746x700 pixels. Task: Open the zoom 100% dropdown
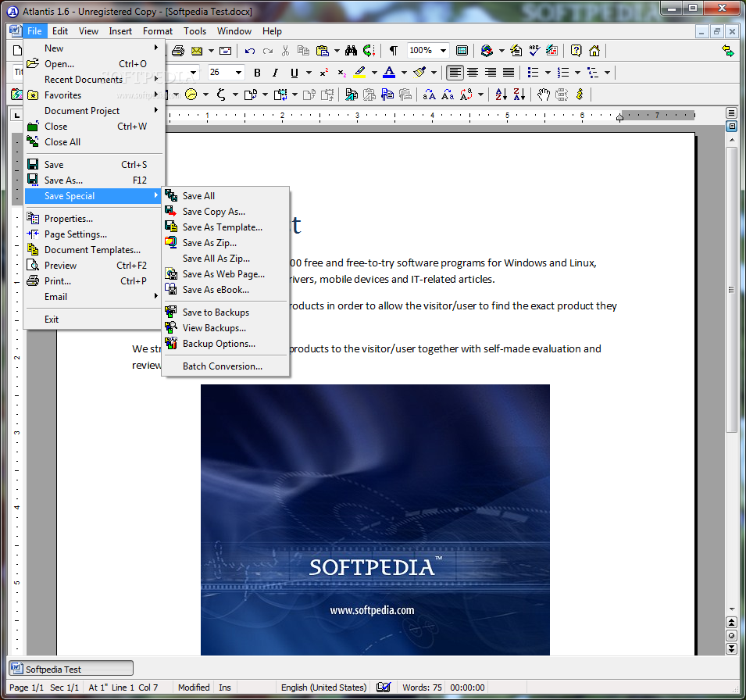(x=443, y=51)
